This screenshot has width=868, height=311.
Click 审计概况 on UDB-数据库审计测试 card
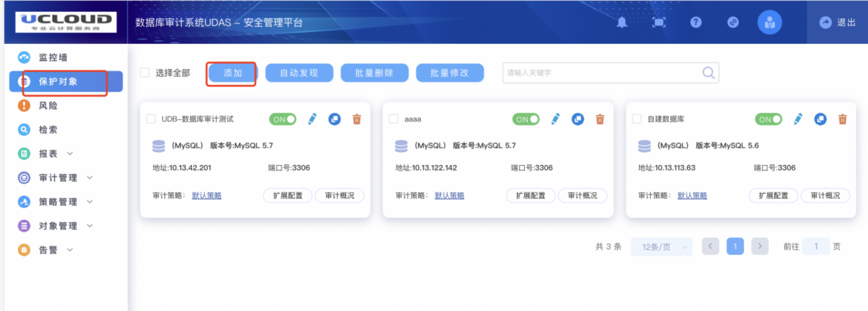(x=340, y=195)
